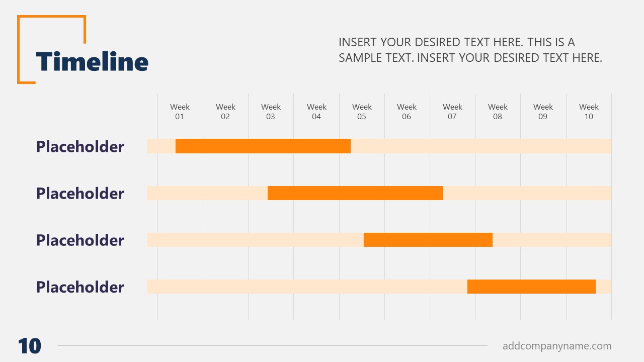Select the Week 08 column label
644x362 pixels.
coord(498,112)
